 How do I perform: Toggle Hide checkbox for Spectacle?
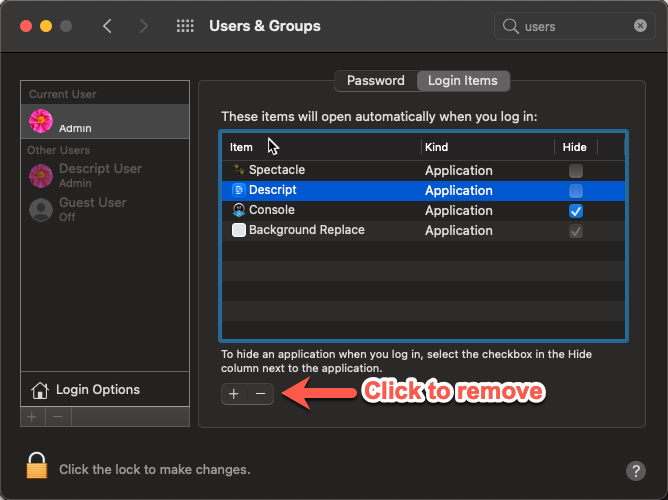[576, 171]
